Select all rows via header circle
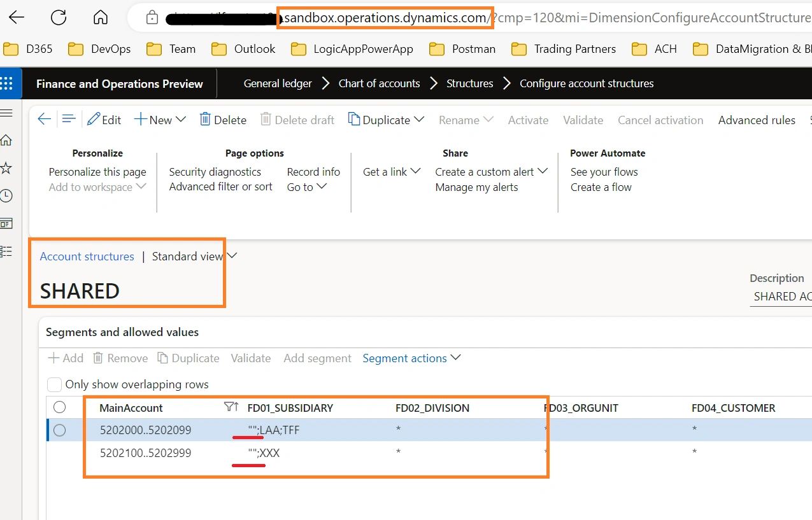The height and width of the screenshot is (520, 812). coord(59,407)
